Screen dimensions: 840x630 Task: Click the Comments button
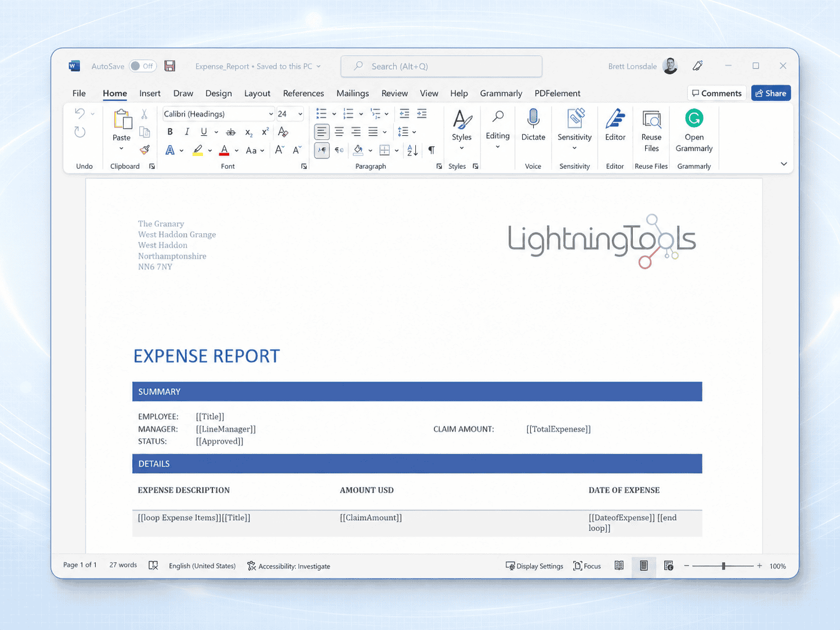717,93
